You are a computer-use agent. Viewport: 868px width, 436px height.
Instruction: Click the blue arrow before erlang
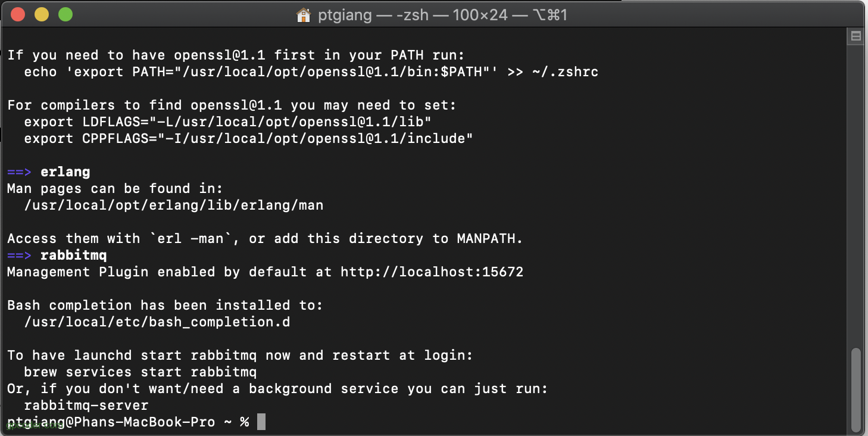(x=19, y=172)
